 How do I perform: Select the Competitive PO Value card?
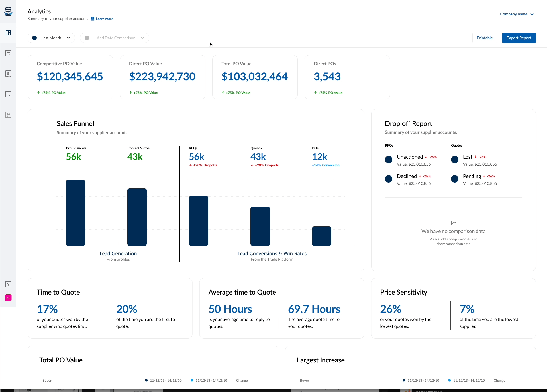[70, 77]
